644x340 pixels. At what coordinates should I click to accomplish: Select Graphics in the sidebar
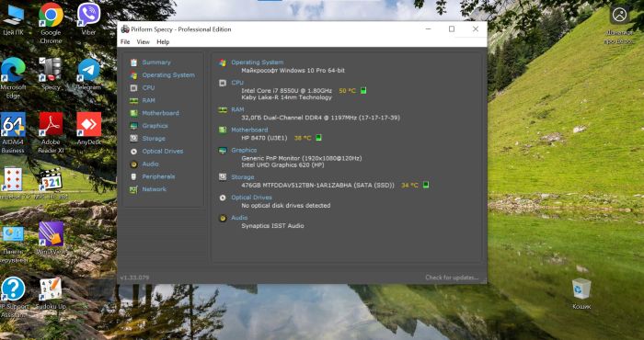click(155, 126)
